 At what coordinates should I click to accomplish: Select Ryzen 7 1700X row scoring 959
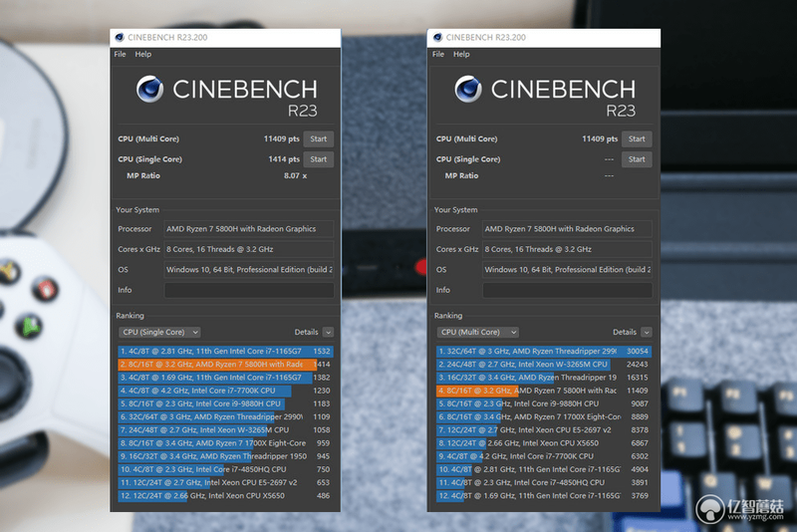point(225,443)
